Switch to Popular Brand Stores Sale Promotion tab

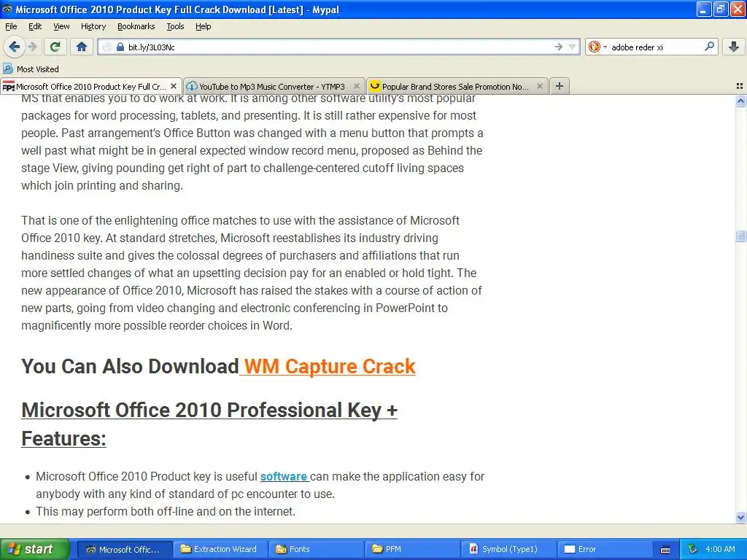[457, 86]
